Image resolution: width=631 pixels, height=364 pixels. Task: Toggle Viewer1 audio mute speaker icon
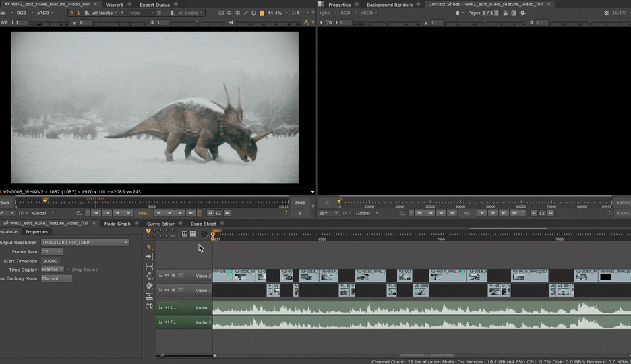231,22
